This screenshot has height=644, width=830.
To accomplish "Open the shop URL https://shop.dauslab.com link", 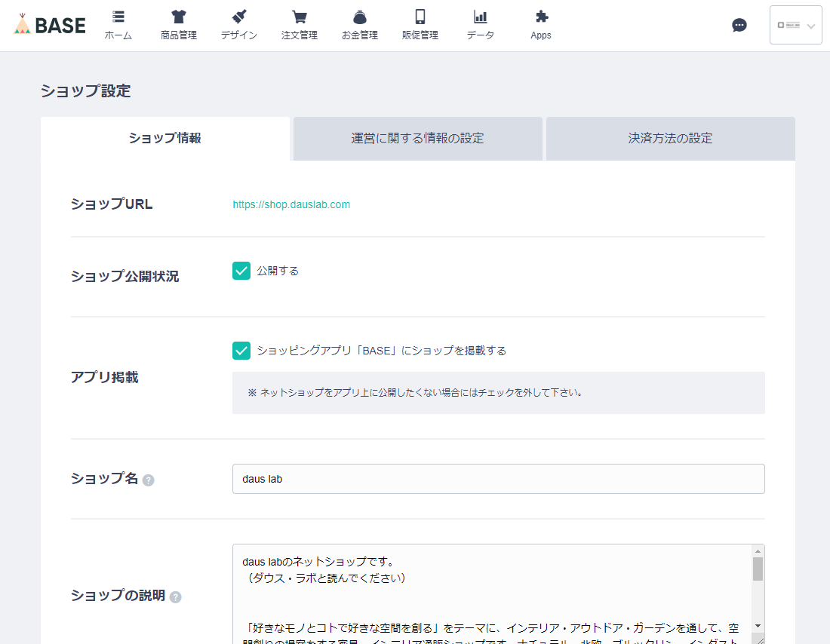I will pyautogui.click(x=291, y=204).
